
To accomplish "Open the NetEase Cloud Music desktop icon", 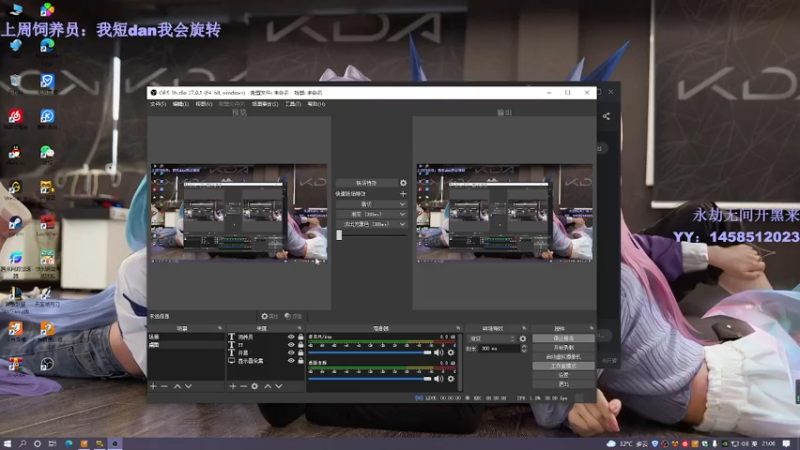I will (x=15, y=116).
